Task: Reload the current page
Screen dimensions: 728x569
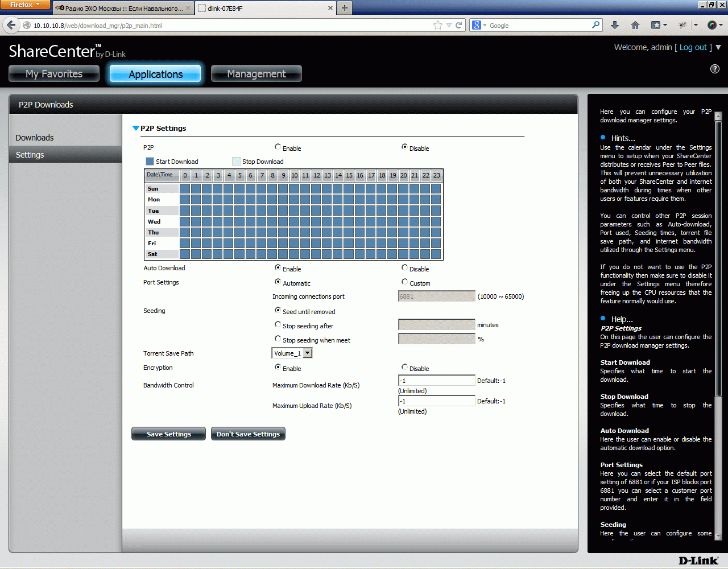Action: pos(458,25)
